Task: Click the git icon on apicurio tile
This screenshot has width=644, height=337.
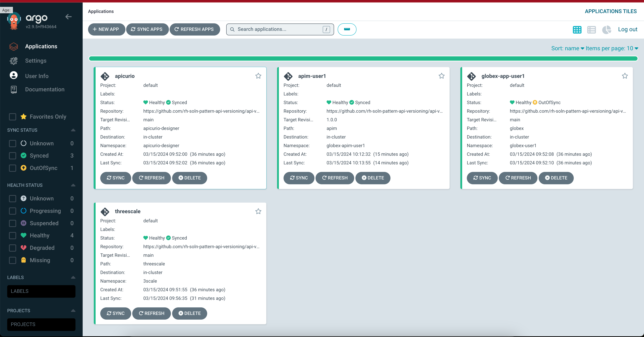Action: pos(105,76)
